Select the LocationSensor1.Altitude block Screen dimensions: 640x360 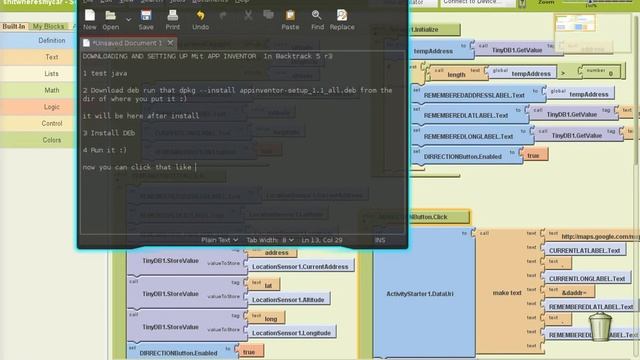[288, 300]
